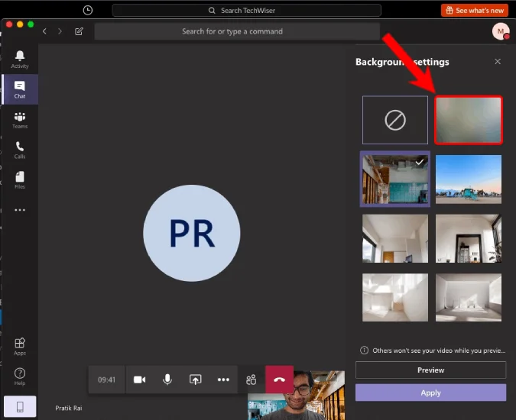Open the Apps store
Screen dimensions: 516x420
[x=20, y=347]
